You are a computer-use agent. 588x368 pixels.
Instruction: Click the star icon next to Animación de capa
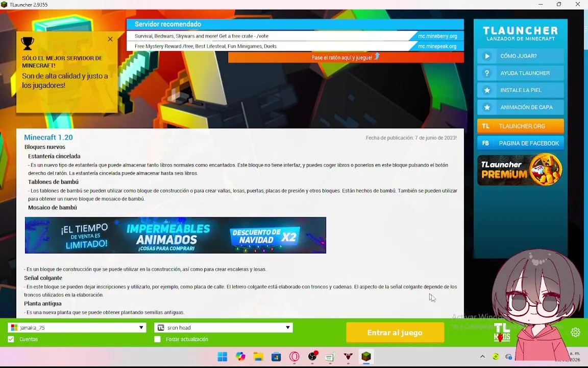coord(487,107)
